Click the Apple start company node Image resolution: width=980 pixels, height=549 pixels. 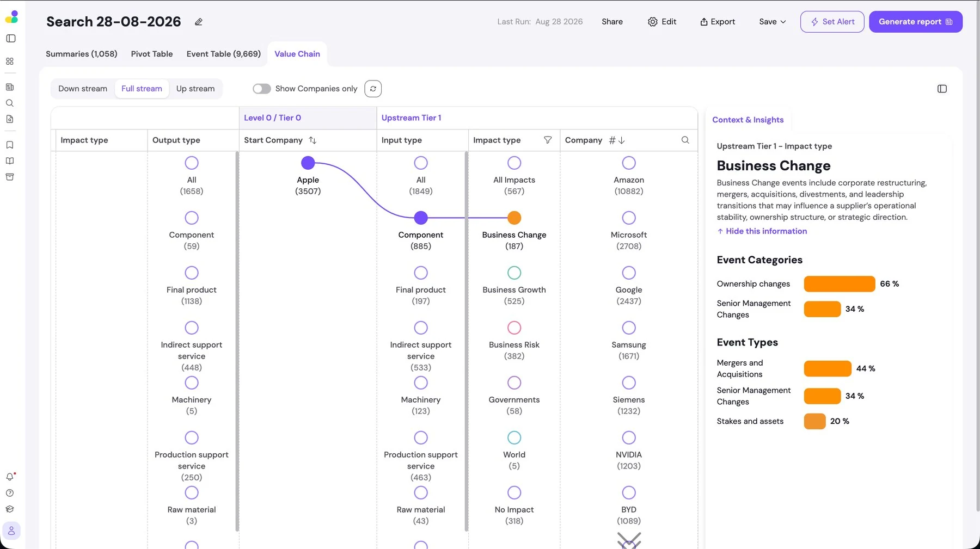coord(308,163)
